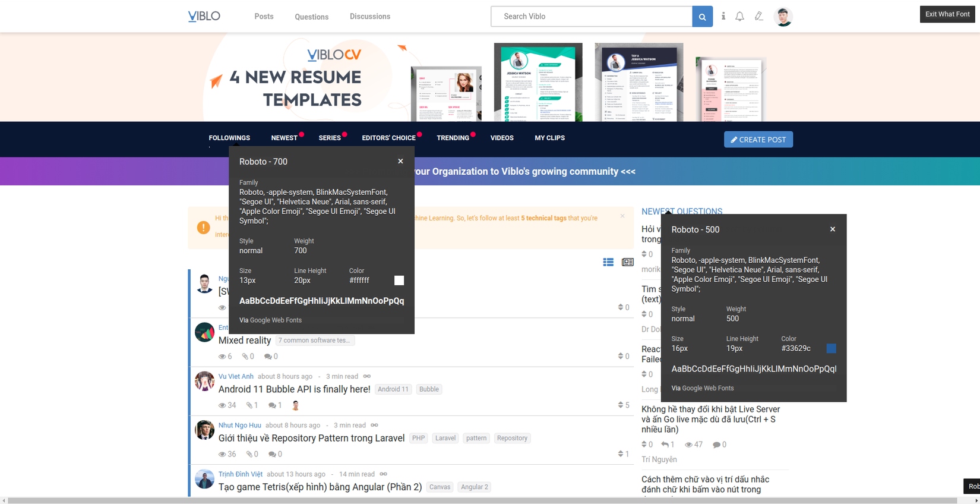
Task: Click the clips icon under Mixed reality
Action: point(245,357)
